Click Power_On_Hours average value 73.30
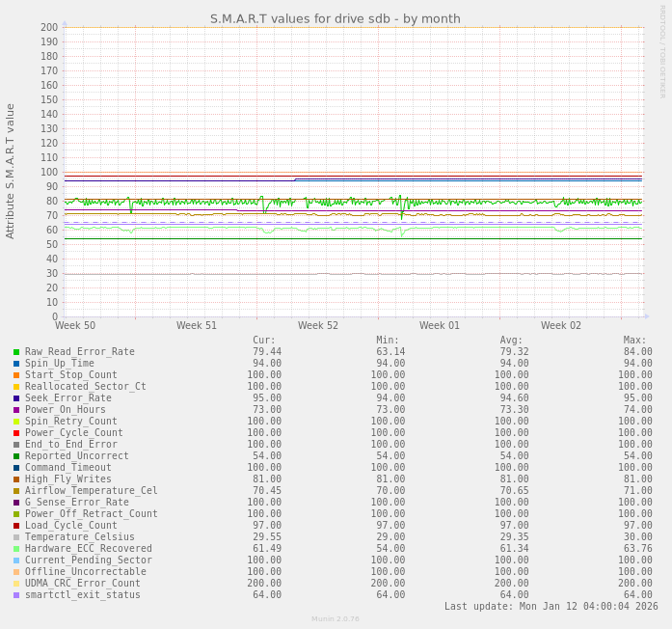The height and width of the screenshot is (629, 672). point(514,409)
